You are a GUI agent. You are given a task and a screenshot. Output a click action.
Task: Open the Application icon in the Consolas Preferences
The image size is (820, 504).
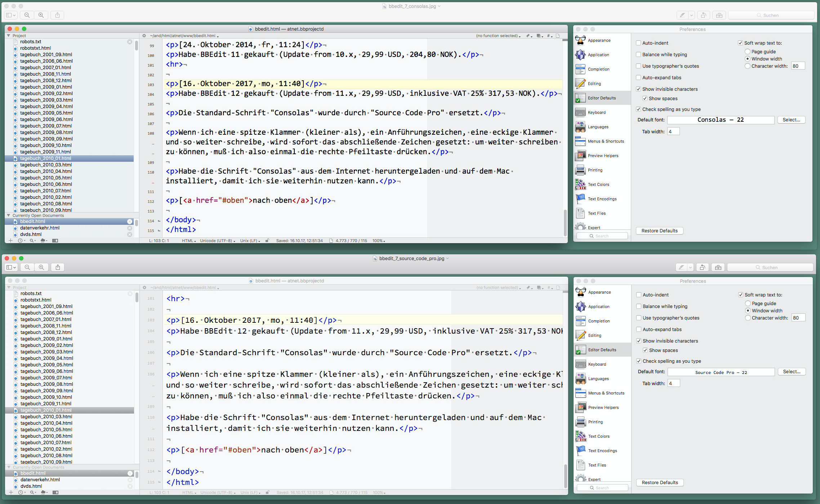(580, 55)
